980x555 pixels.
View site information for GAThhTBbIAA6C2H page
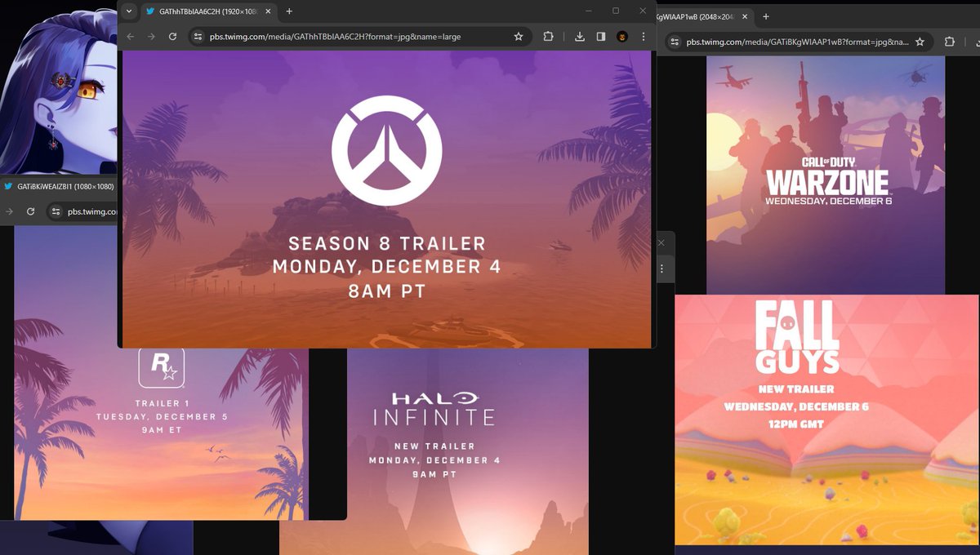point(197,37)
